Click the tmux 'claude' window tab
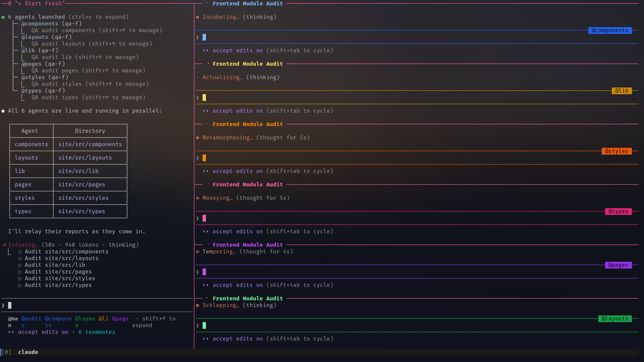This screenshot has width=644, height=362. [28, 352]
